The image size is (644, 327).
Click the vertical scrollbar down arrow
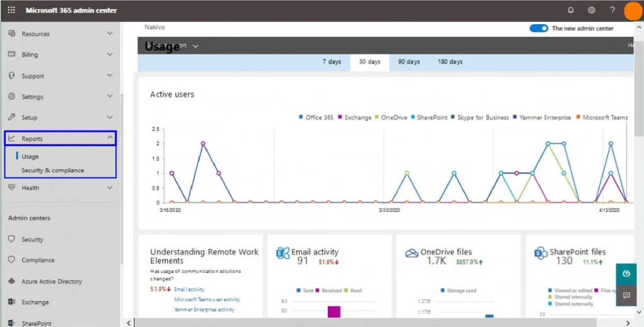pos(639,313)
